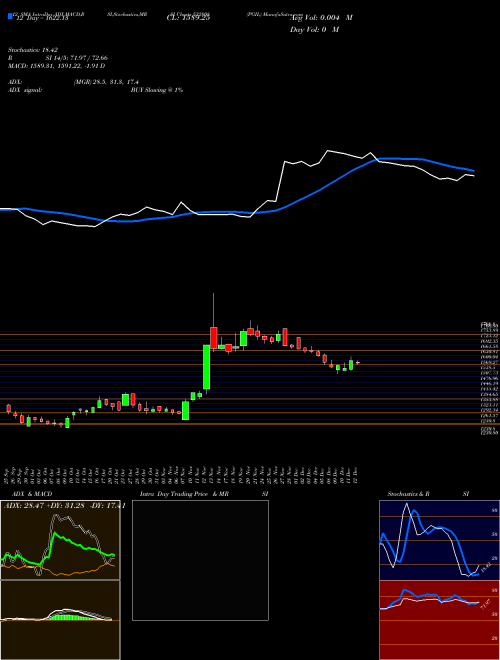Click the 'Intra Day Trading Price & MR SI' title
500x660 pixels.
click(x=204, y=494)
